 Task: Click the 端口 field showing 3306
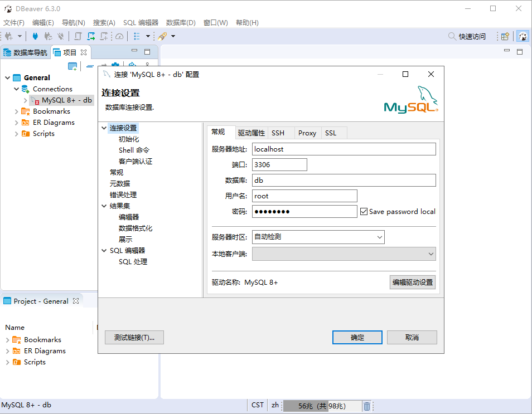pyautogui.click(x=279, y=165)
